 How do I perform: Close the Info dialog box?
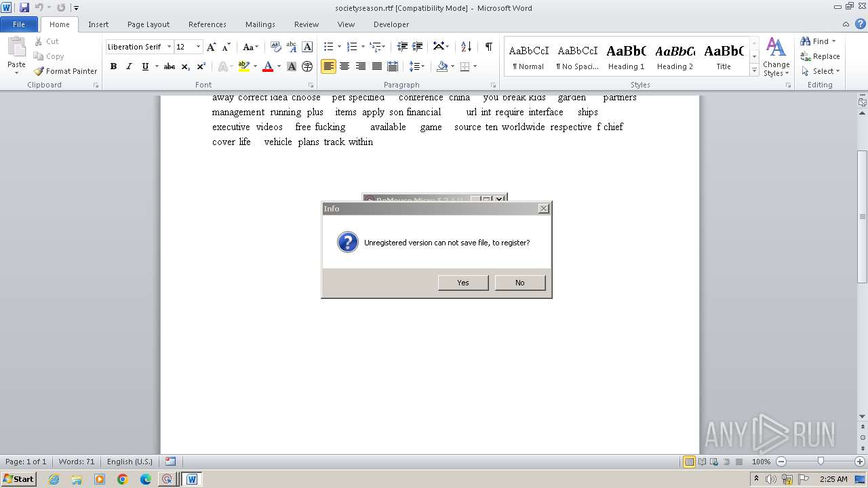544,209
